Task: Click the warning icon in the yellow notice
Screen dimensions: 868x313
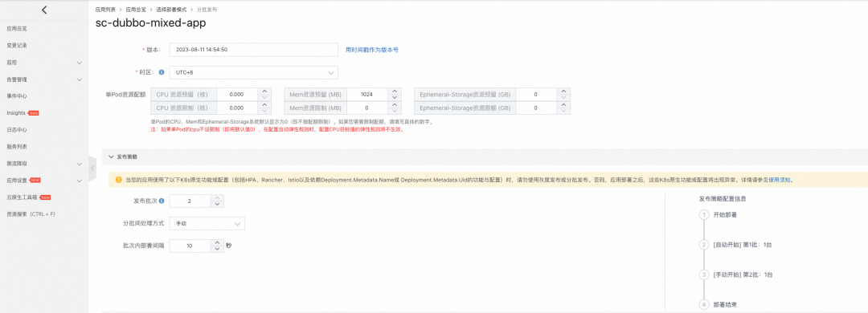Action: point(118,180)
